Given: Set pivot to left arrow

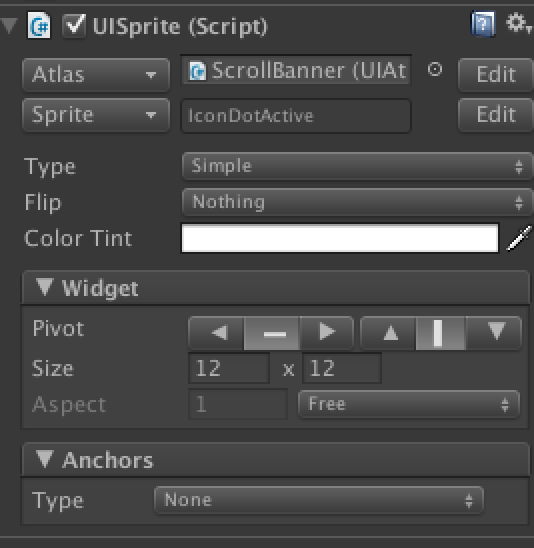Looking at the screenshot, I should pos(216,332).
